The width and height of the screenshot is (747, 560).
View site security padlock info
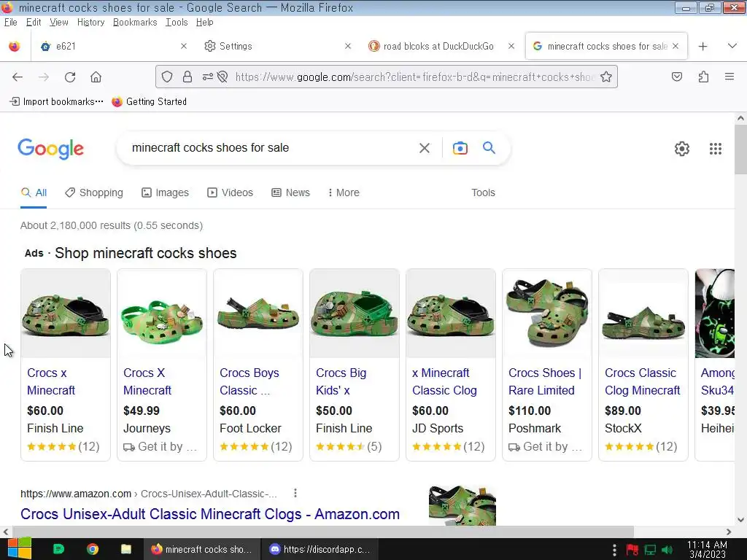[x=187, y=77]
